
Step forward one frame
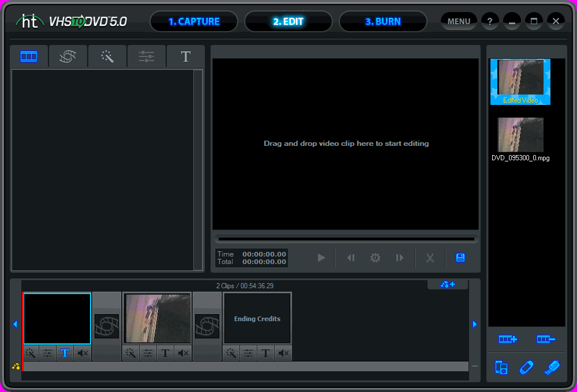point(400,258)
